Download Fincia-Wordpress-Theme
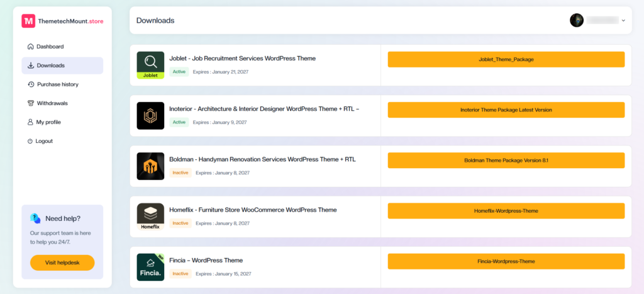Viewport: 644px width, 294px height. click(506, 261)
